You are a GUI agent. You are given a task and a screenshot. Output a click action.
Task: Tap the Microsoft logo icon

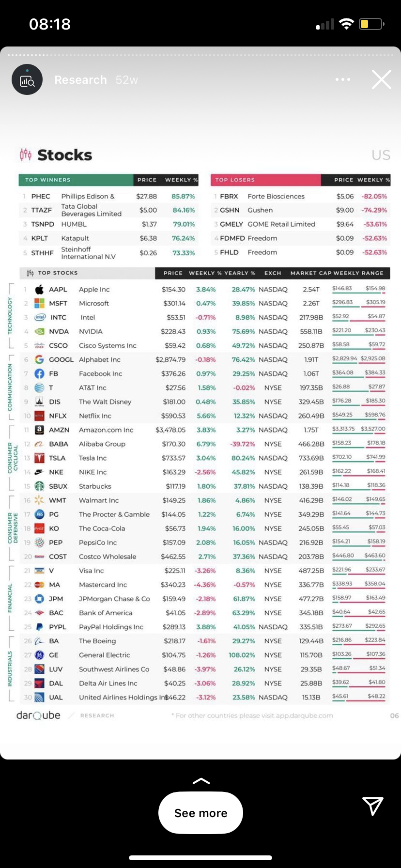pos(40,304)
